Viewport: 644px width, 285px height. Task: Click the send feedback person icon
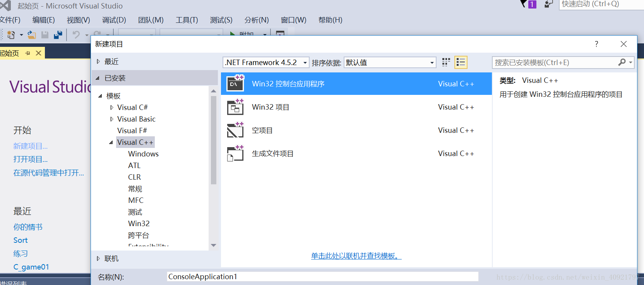pyautogui.click(x=548, y=4)
